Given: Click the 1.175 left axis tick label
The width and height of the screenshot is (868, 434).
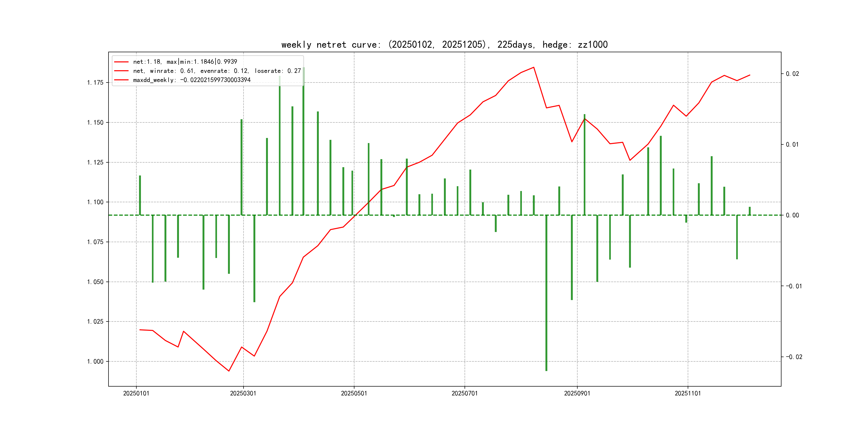Looking at the screenshot, I should (x=95, y=83).
